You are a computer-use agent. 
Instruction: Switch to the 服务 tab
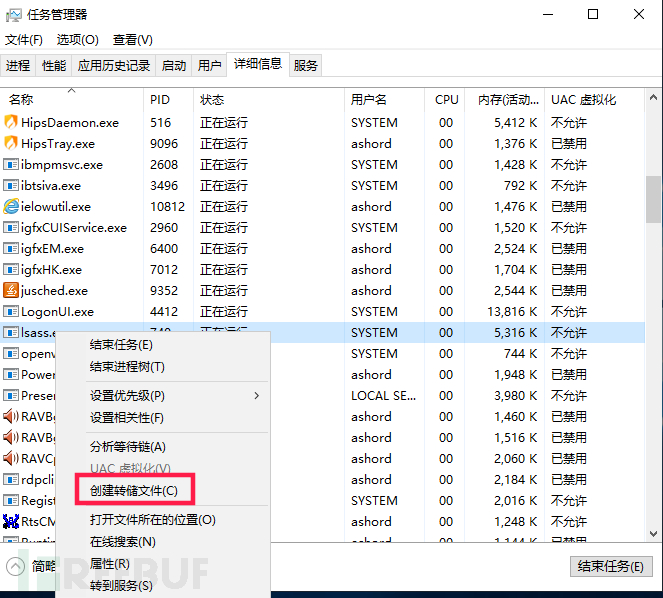(305, 66)
